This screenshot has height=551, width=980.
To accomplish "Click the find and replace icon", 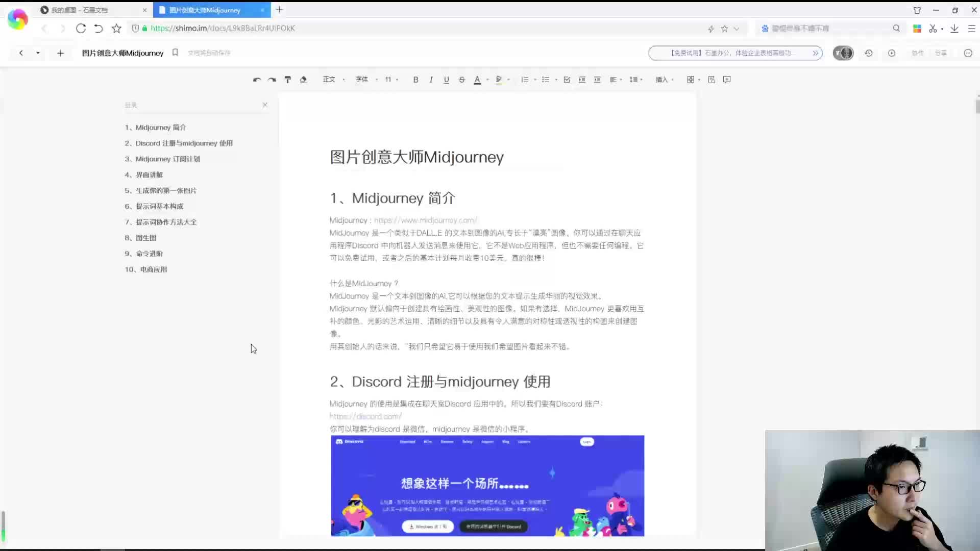I will click(x=712, y=80).
